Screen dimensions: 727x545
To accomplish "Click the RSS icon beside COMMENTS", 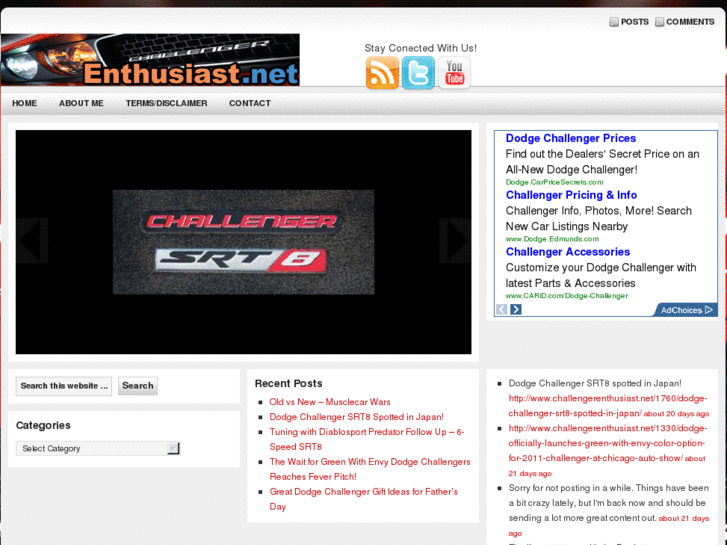I will point(659,22).
